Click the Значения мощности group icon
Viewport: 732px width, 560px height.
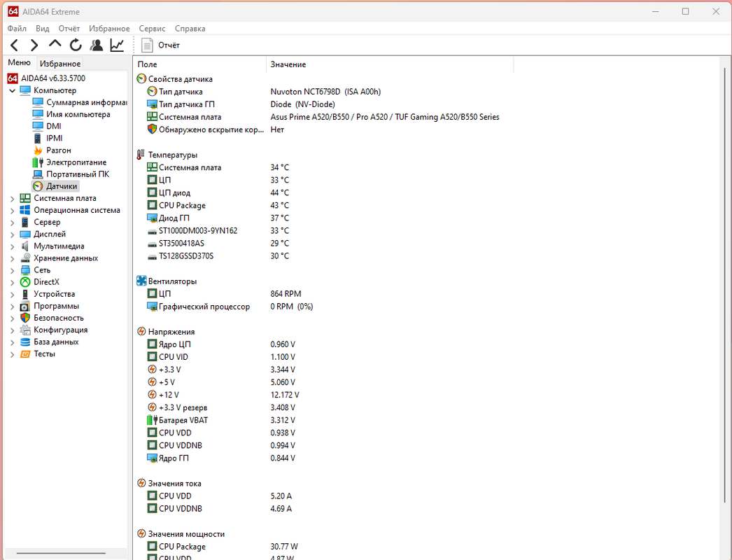click(141, 533)
